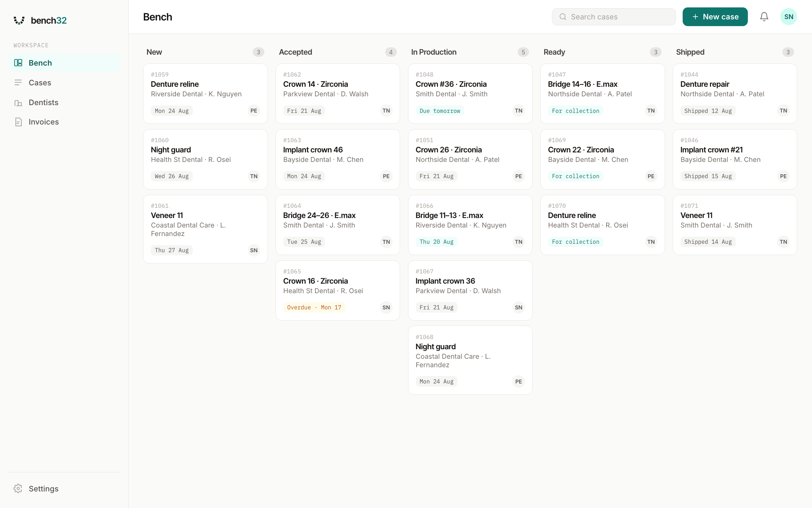This screenshot has width=812, height=508.
Task: Click TN badge on Crown #36 card
Action: [x=519, y=111]
